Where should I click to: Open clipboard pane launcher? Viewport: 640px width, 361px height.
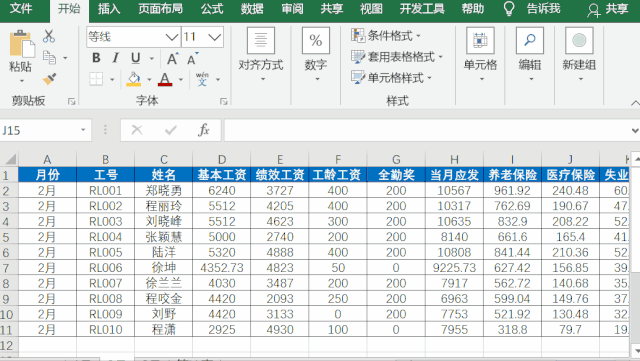pos(71,101)
